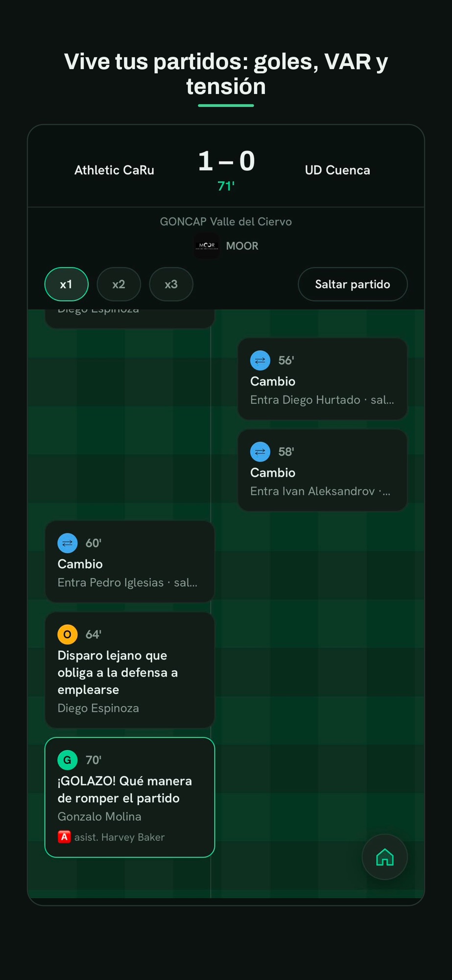This screenshot has height=980, width=452.
Task: Click the red A assist badge
Action: [64, 837]
